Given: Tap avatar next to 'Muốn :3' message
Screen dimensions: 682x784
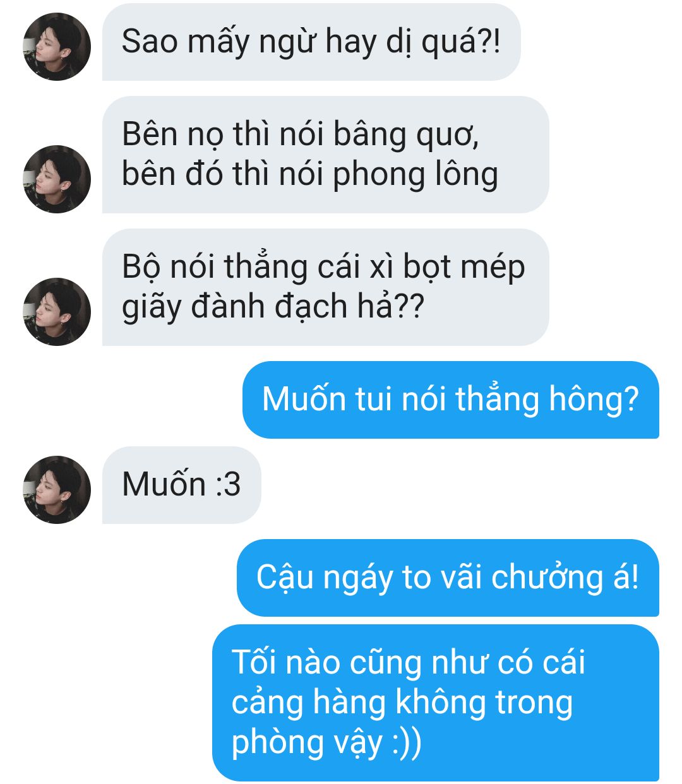Looking at the screenshot, I should point(57,490).
